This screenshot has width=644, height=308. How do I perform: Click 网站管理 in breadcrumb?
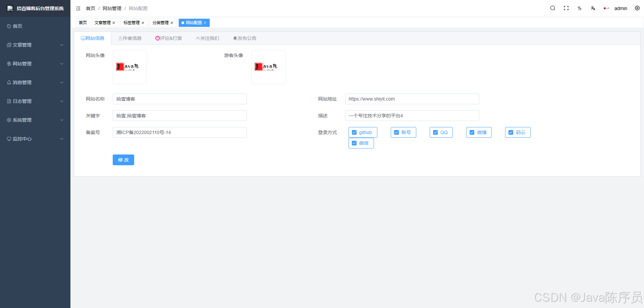[x=112, y=8]
